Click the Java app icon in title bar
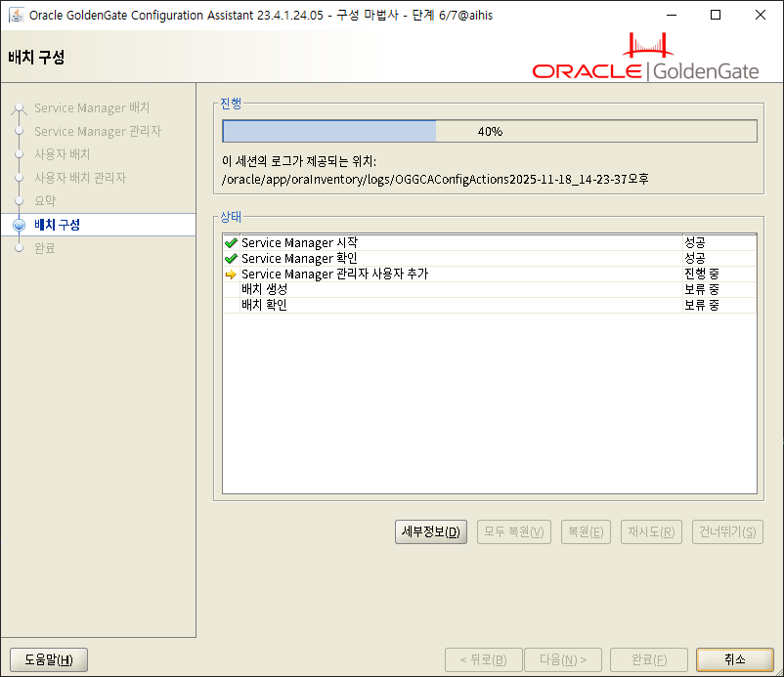 (x=16, y=15)
